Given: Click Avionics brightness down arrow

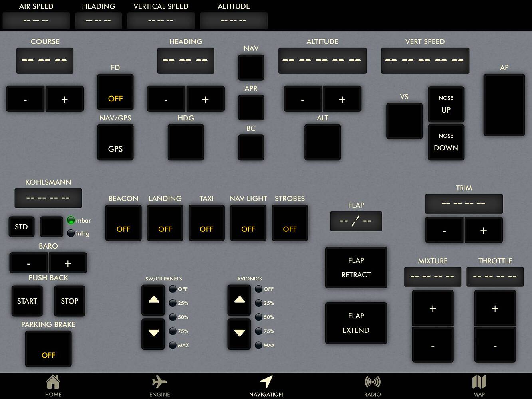Looking at the screenshot, I should point(240,333).
